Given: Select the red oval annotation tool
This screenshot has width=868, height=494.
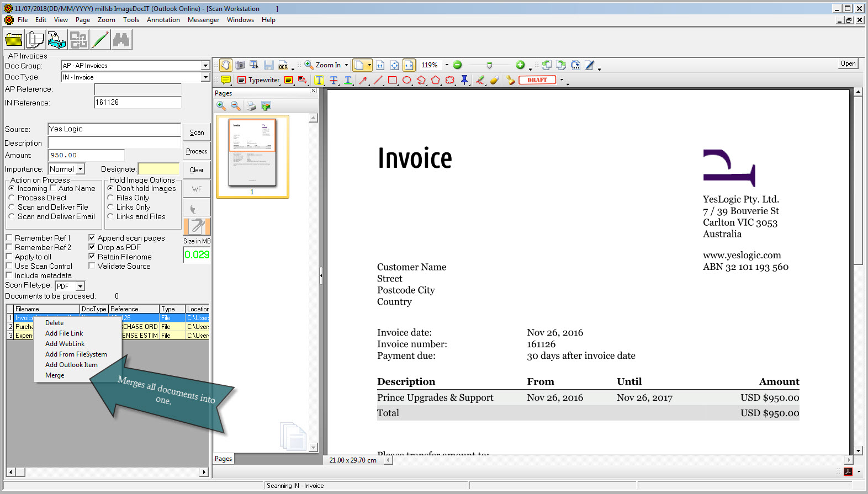Looking at the screenshot, I should [407, 80].
